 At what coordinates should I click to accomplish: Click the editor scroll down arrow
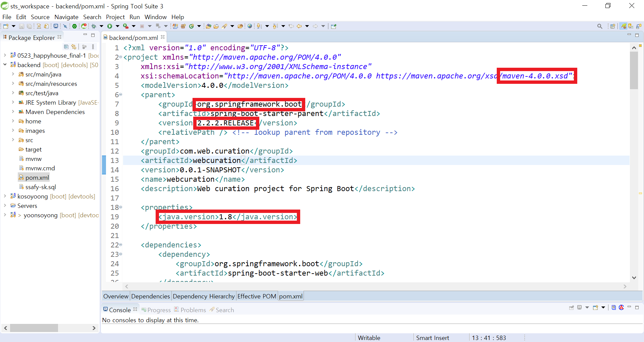coord(634,278)
